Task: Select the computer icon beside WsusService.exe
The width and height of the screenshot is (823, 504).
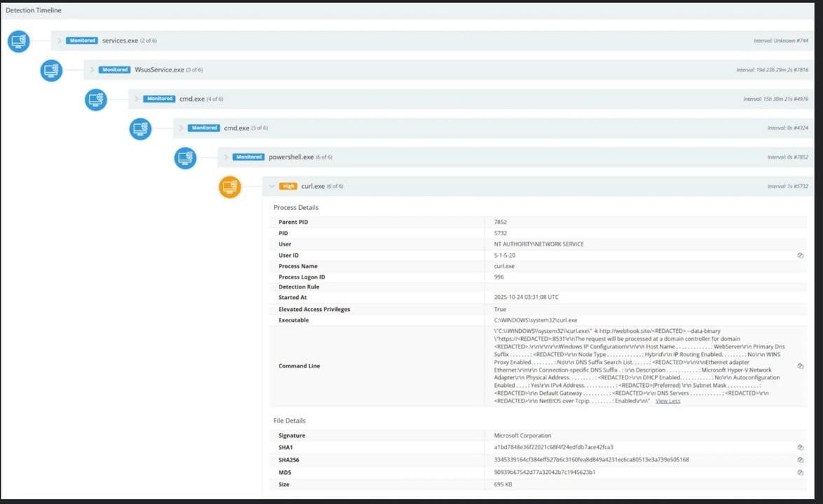Action: pyautogui.click(x=51, y=70)
